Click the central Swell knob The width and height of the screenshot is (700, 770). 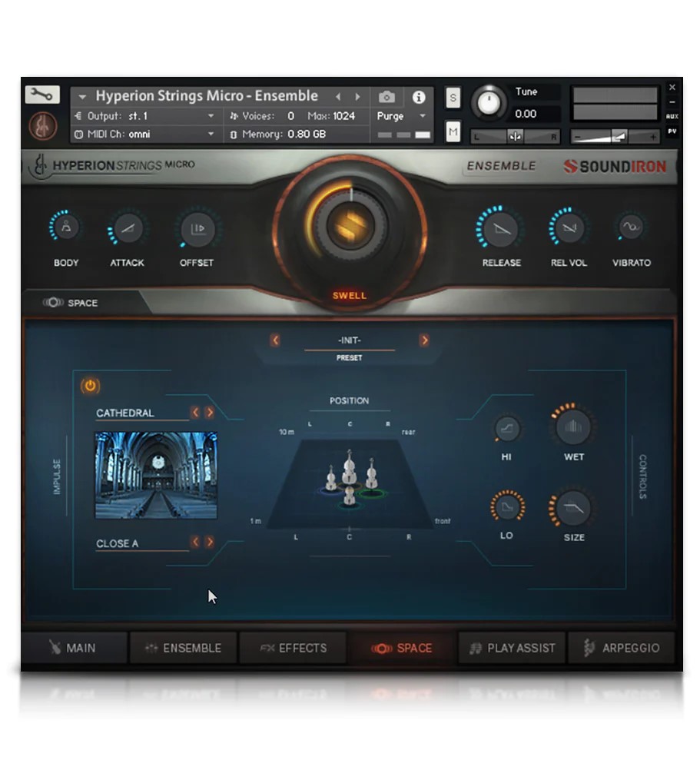[x=350, y=226]
